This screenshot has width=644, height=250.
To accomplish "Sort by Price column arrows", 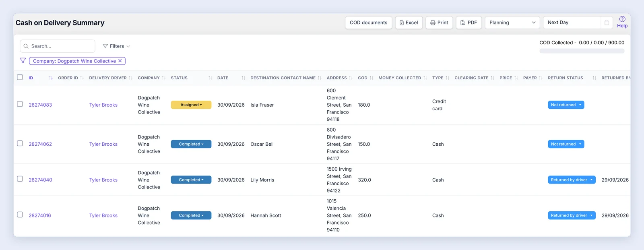I will point(516,78).
